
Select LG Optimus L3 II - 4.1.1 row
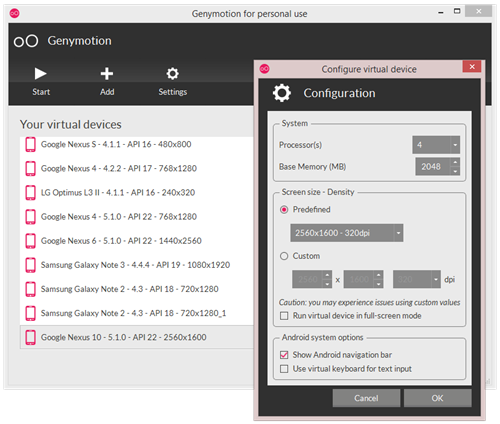click(x=137, y=193)
